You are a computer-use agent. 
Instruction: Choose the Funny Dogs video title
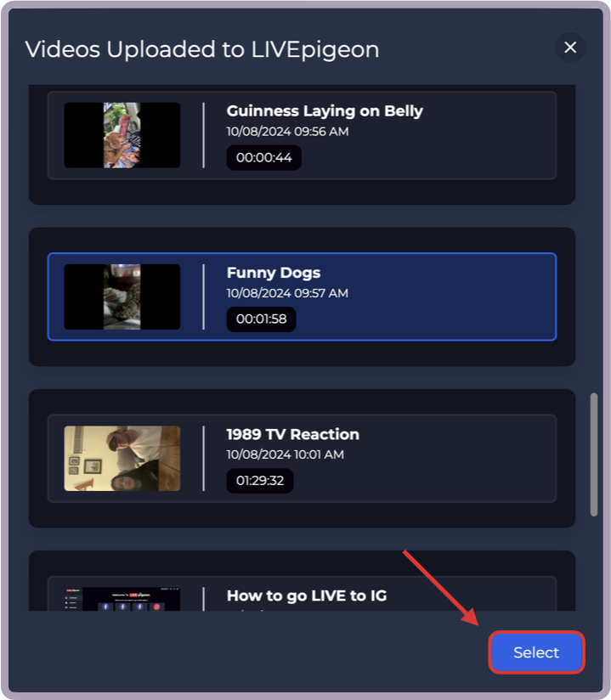pyautogui.click(x=274, y=273)
